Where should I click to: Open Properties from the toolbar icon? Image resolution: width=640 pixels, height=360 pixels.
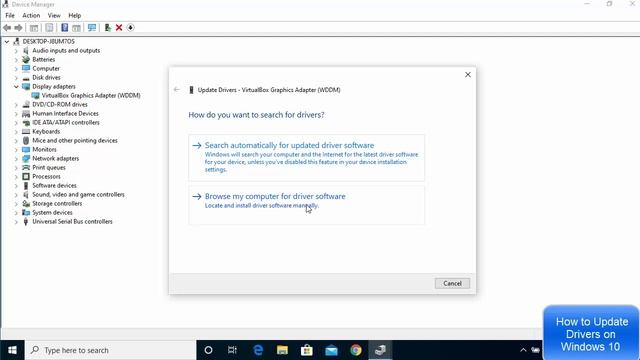point(49,28)
